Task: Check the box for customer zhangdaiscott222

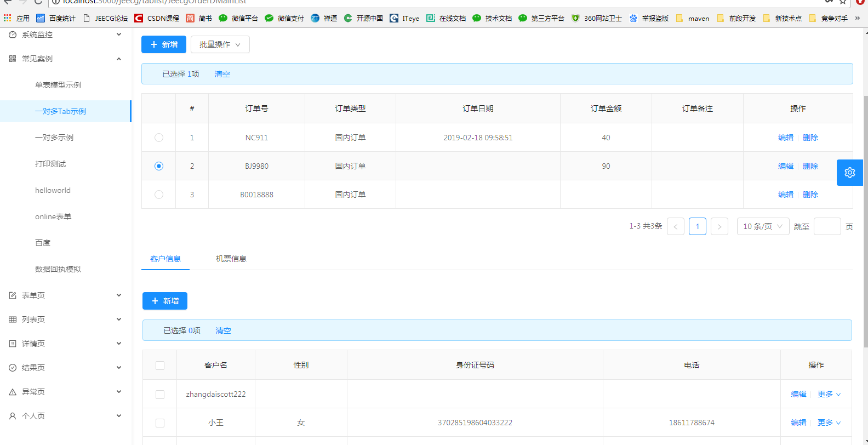Action: click(x=160, y=395)
